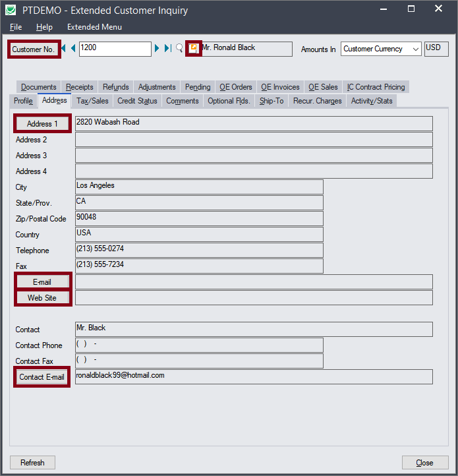Click the orange icon beside customer name
The height and width of the screenshot is (476, 458).
(193, 49)
